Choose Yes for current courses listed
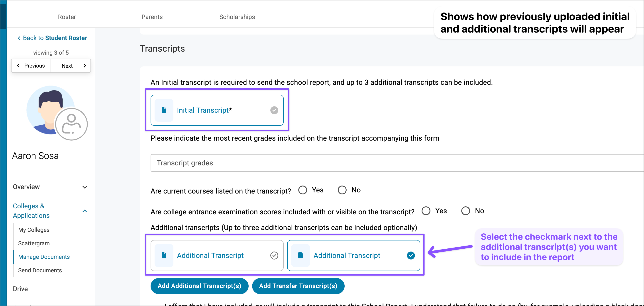This screenshot has height=306, width=644. pyautogui.click(x=302, y=190)
